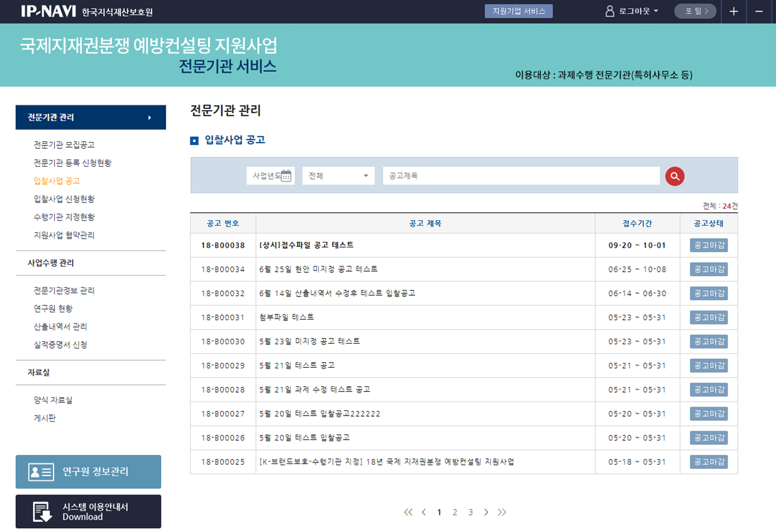Open 수행기관 지정현황 menu item
This screenshot has height=532, width=776.
[64, 217]
